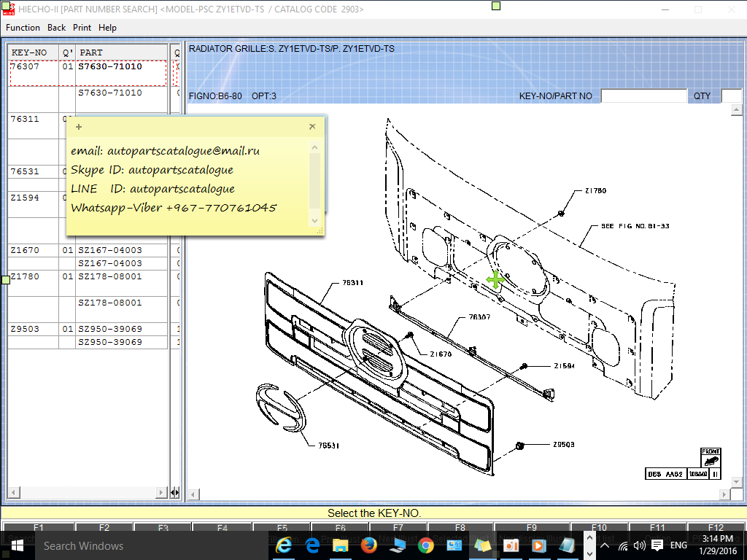
Task: Open Internet Explorer from the taskbar
Action: tap(284, 545)
